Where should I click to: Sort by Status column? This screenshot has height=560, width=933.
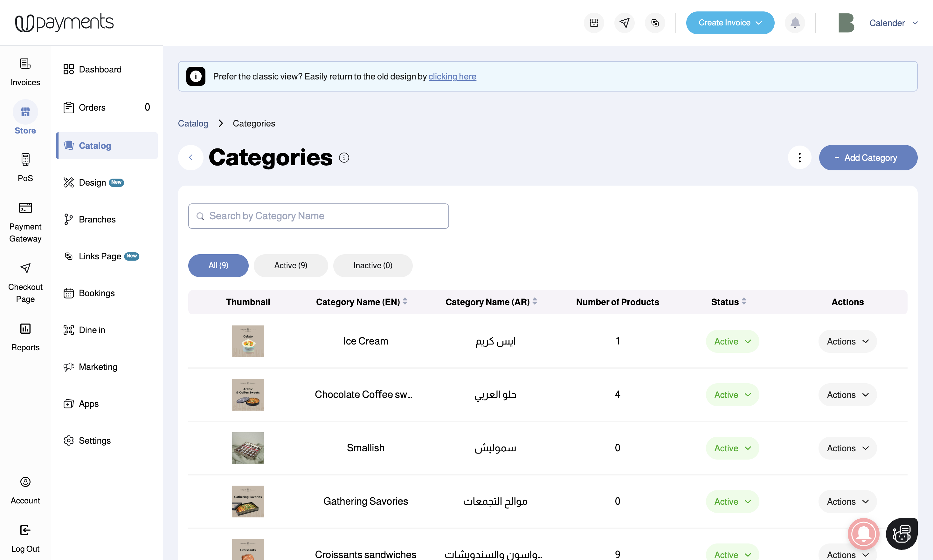coord(743,302)
